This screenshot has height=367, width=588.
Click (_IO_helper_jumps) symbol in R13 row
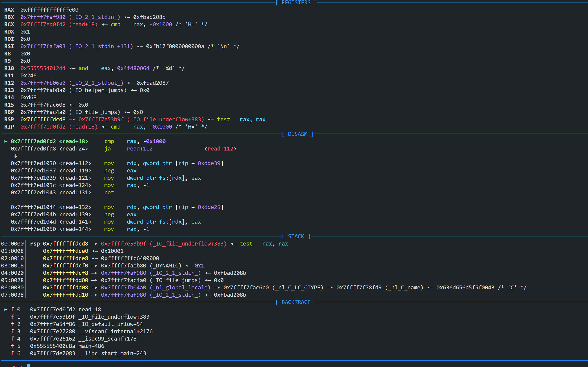tap(98, 90)
